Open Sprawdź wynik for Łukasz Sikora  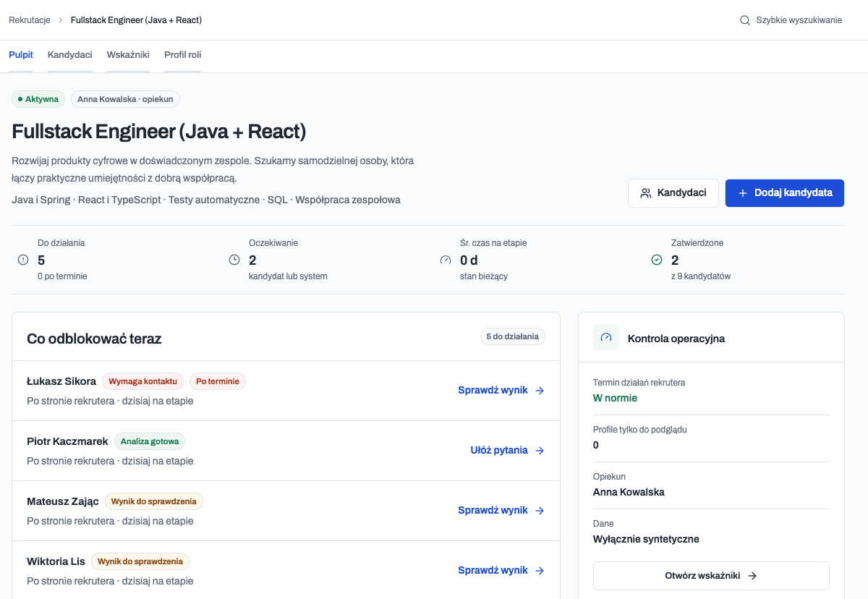(501, 391)
